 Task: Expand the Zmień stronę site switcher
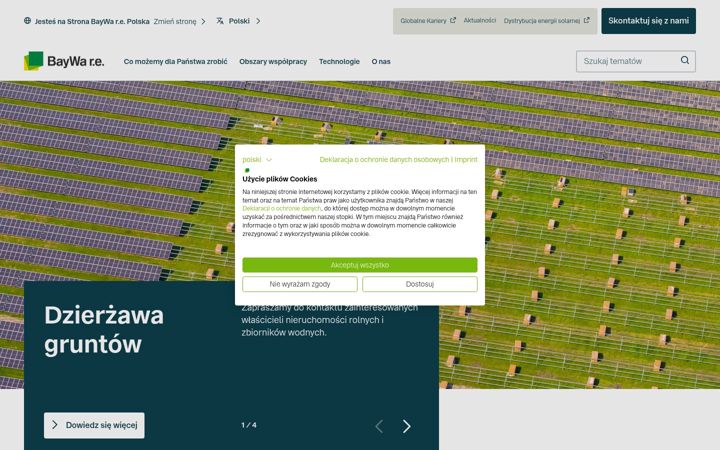[x=180, y=21]
